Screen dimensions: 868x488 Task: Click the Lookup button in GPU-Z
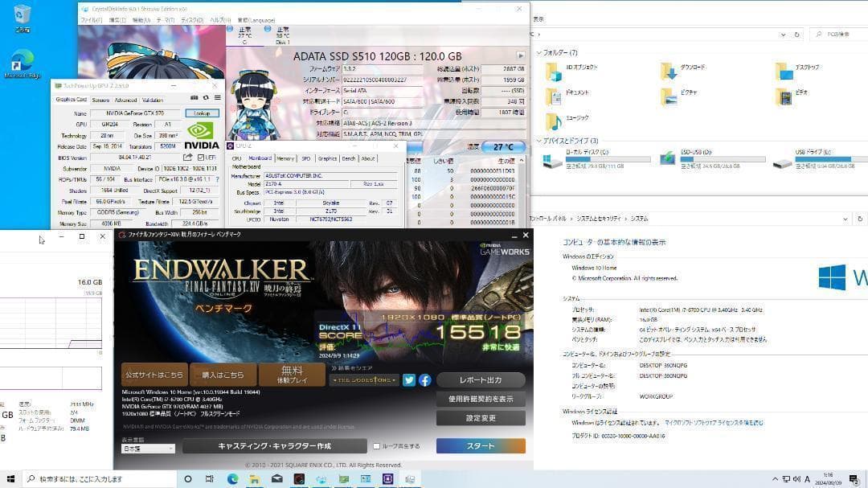[202, 113]
